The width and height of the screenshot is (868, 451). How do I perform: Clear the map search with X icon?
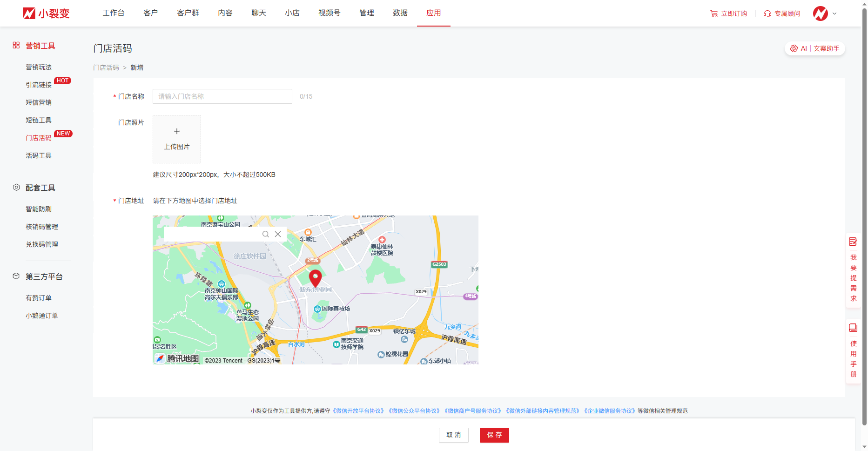(278, 234)
